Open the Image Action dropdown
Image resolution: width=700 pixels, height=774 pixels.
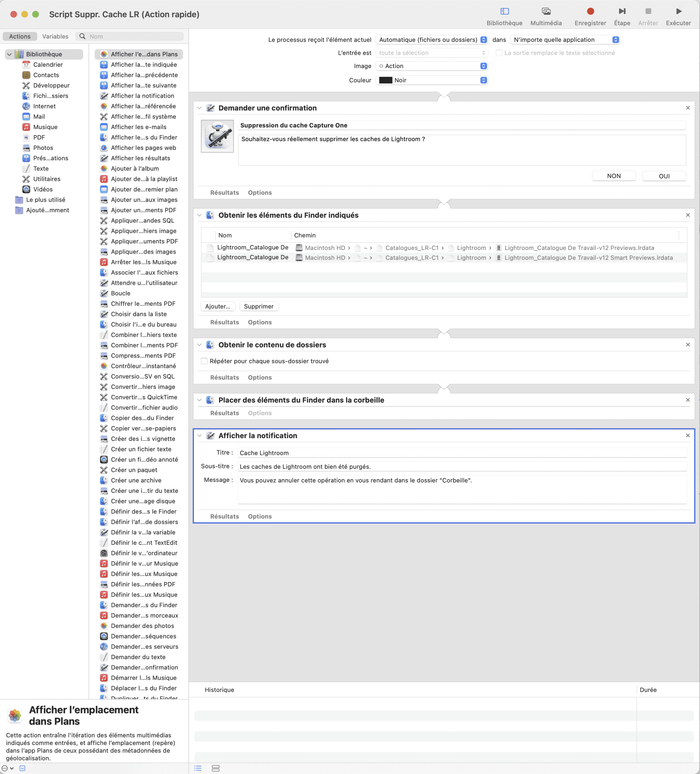point(432,66)
